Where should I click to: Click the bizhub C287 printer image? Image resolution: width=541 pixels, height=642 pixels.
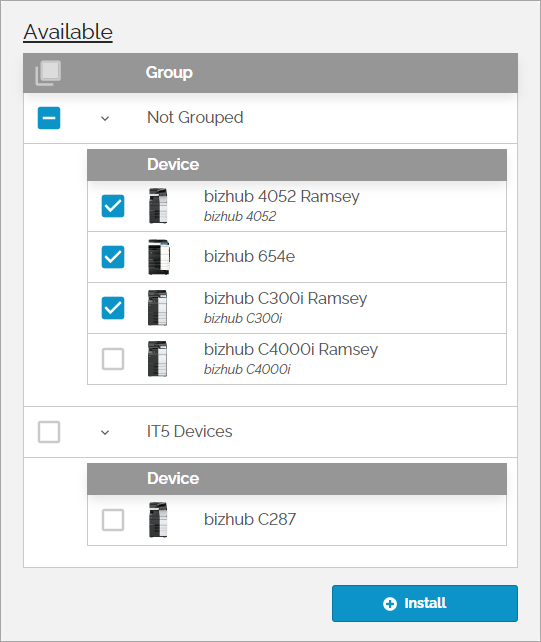pyautogui.click(x=158, y=520)
